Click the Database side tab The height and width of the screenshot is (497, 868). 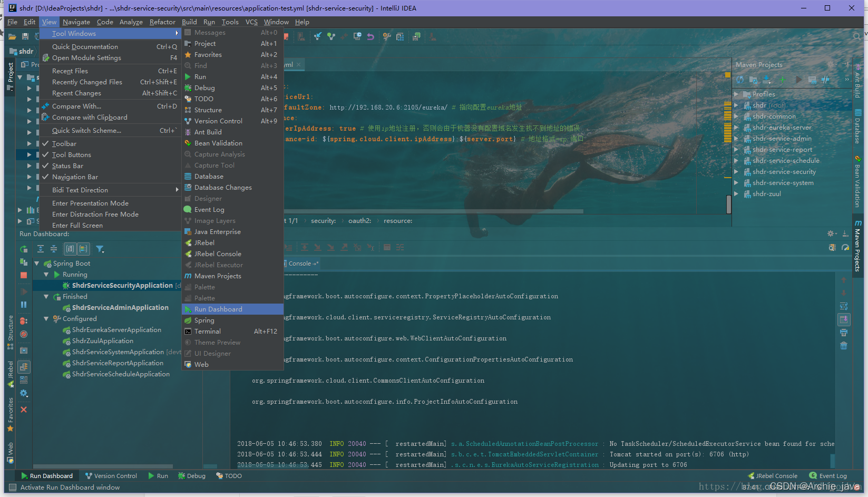pyautogui.click(x=858, y=127)
